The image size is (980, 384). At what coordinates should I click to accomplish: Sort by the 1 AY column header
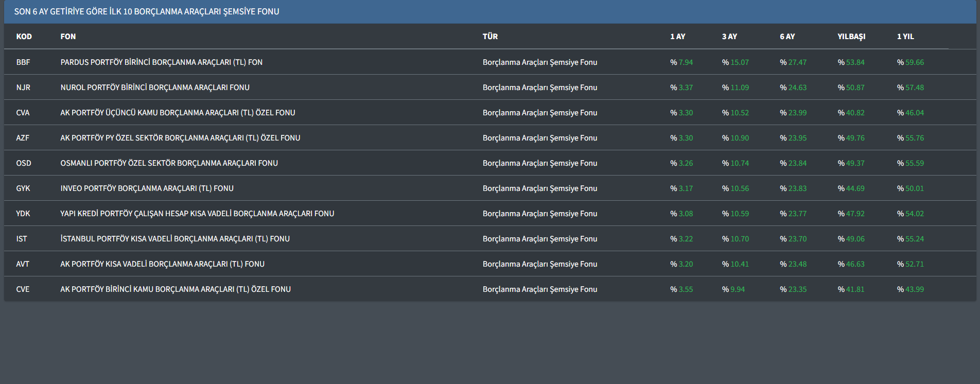pyautogui.click(x=677, y=37)
